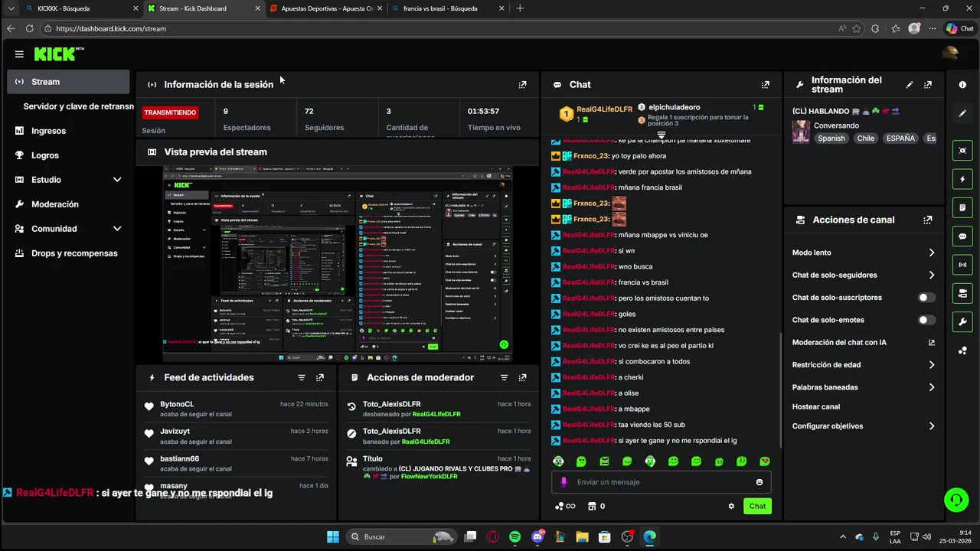Toggle the wrench widget icon in sidebar
Screen dimensions: 980x551
(x=962, y=322)
